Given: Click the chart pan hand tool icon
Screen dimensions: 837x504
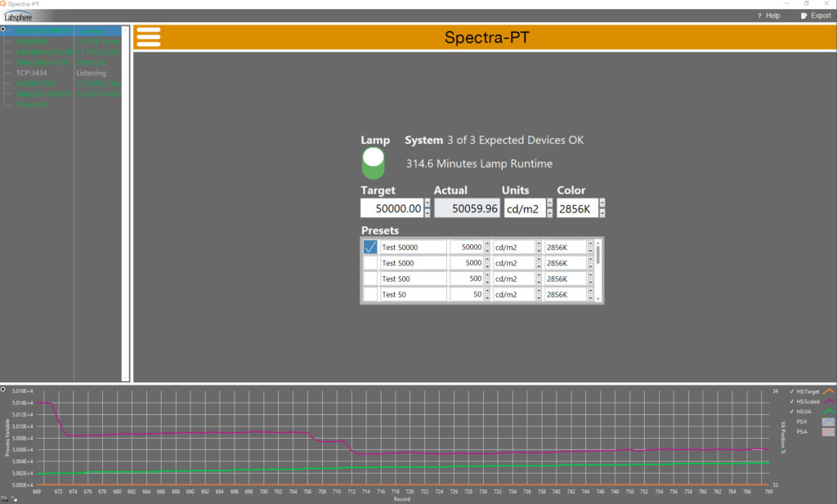Looking at the screenshot, I should click(14, 498).
